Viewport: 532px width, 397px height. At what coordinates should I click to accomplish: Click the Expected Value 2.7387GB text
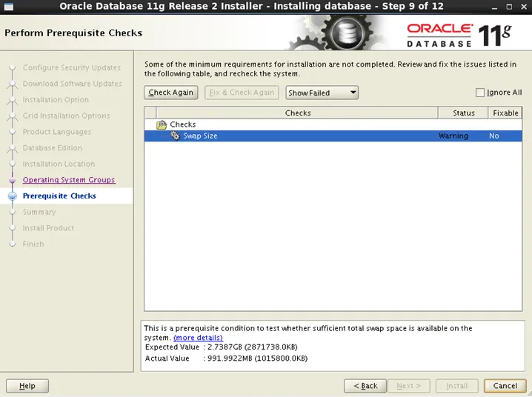[253, 347]
